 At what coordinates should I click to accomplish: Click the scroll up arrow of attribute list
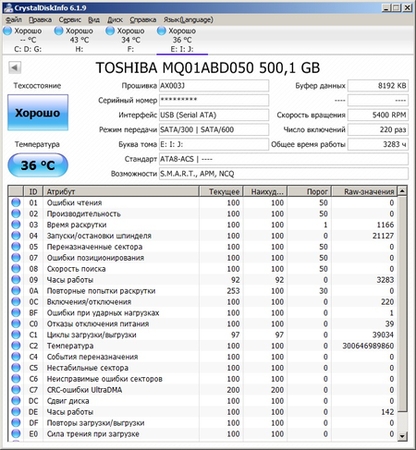click(x=402, y=191)
